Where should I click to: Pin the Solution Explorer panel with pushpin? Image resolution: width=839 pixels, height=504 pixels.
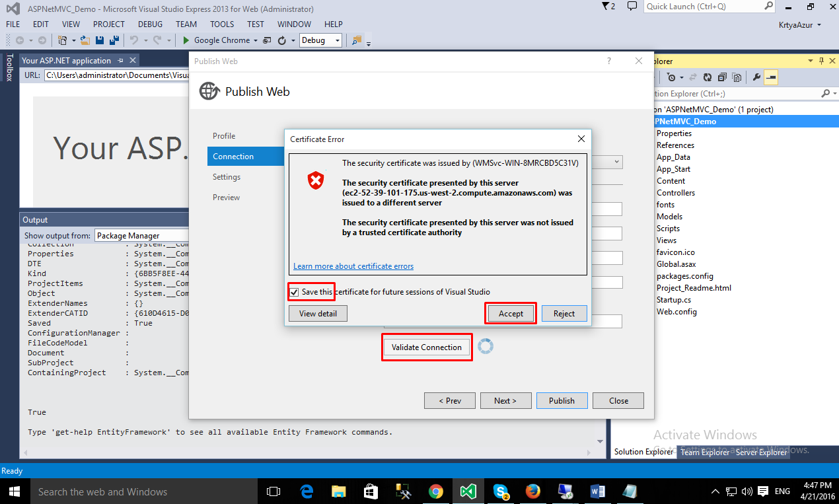820,61
